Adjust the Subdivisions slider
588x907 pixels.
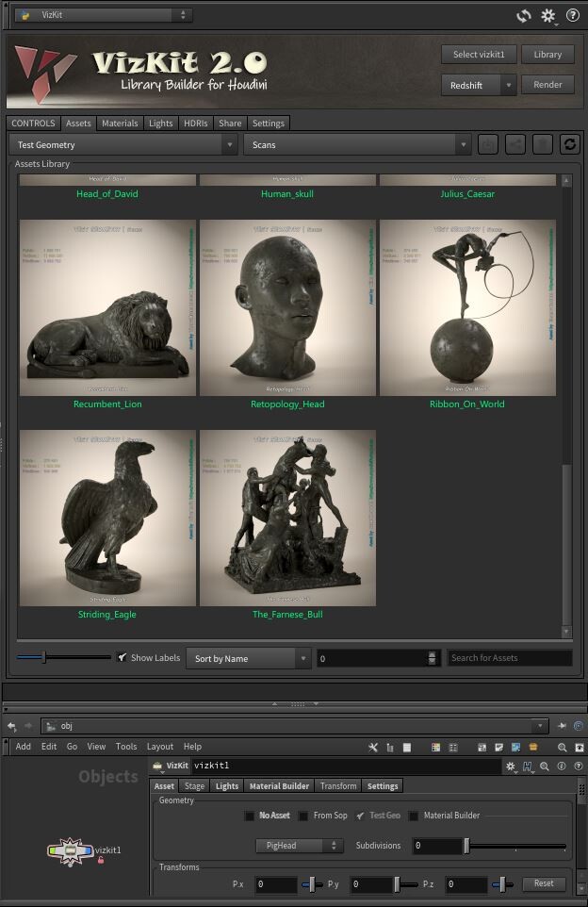515,846
